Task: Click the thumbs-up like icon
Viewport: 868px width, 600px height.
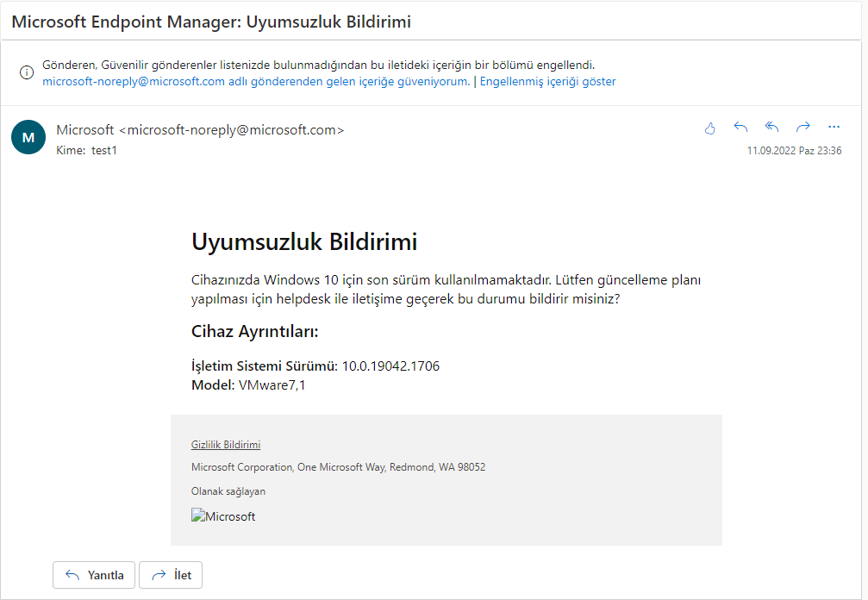Action: pyautogui.click(x=709, y=128)
